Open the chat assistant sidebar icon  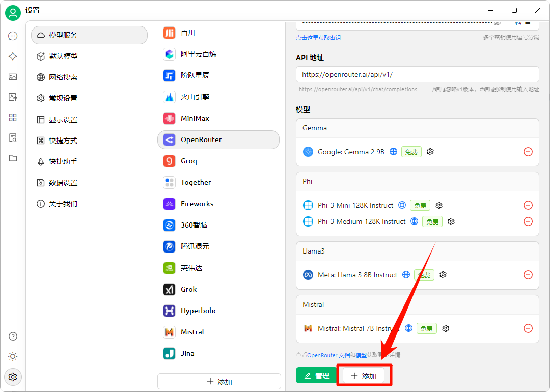point(13,36)
